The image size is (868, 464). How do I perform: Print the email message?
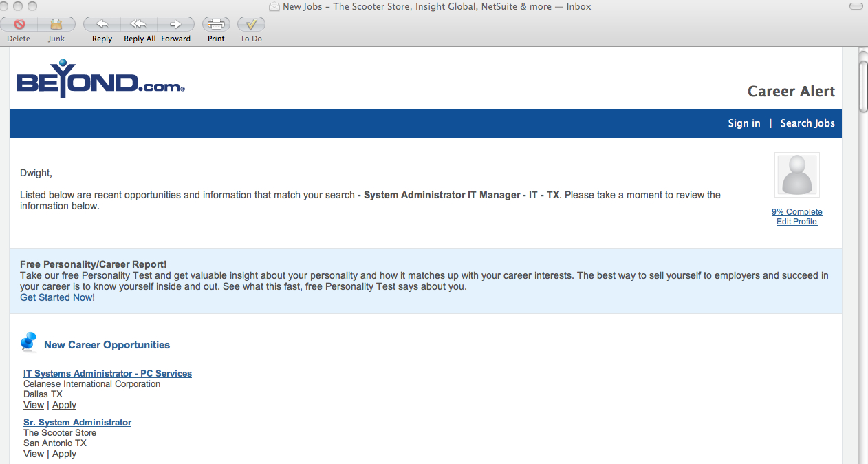pos(216,24)
